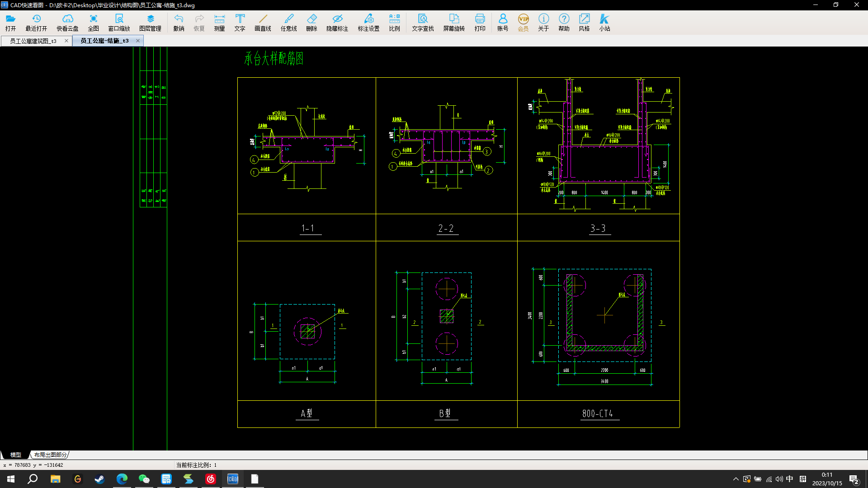Open the 帮助 help page
This screenshot has height=488, width=868.
click(564, 22)
